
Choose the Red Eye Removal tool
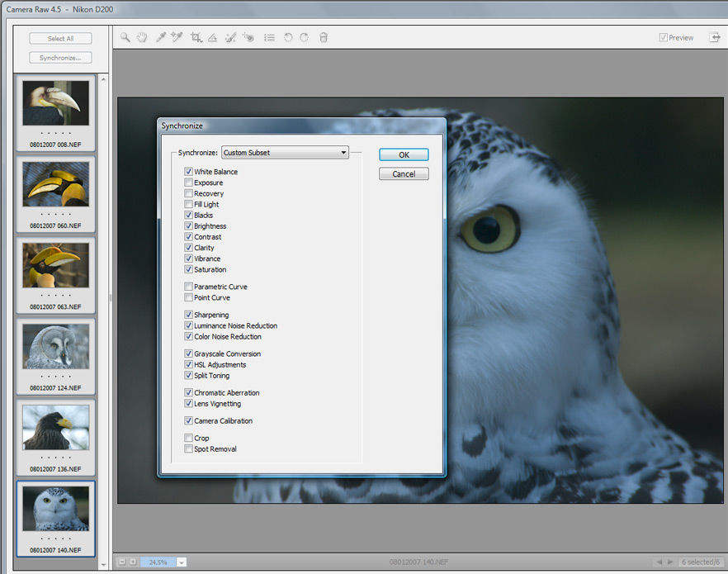click(248, 38)
